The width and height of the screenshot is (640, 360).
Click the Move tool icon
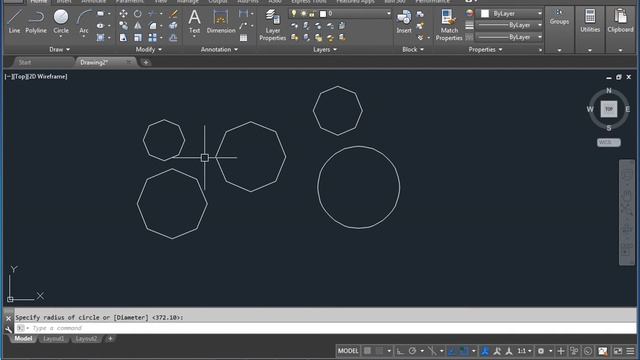tap(123, 13)
